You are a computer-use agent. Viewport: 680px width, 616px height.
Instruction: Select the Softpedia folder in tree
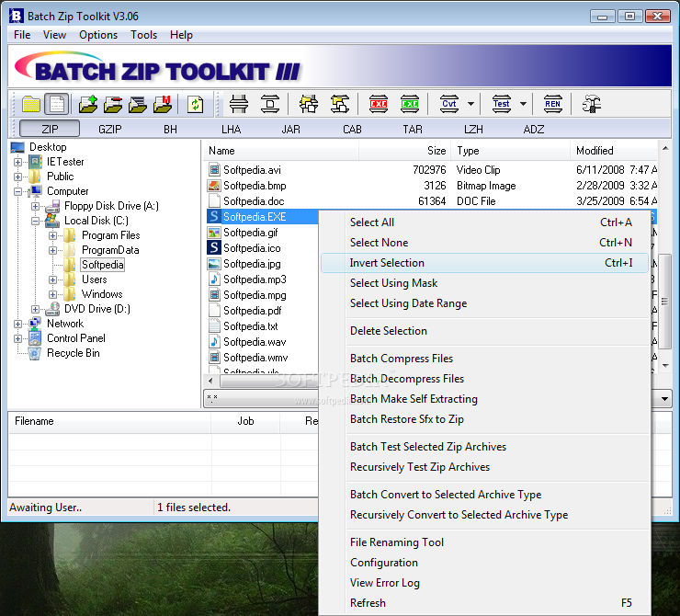pyautogui.click(x=102, y=265)
